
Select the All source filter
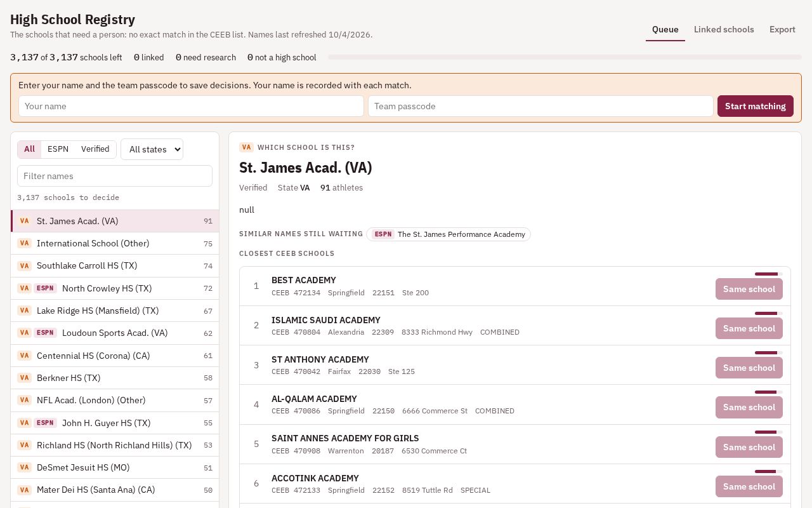point(29,149)
